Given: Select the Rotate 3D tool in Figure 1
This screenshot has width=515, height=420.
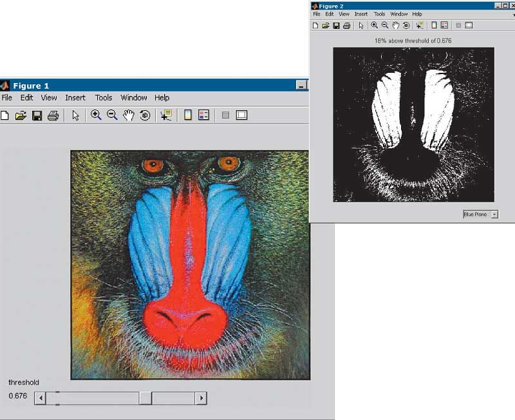Looking at the screenshot, I should (145, 116).
